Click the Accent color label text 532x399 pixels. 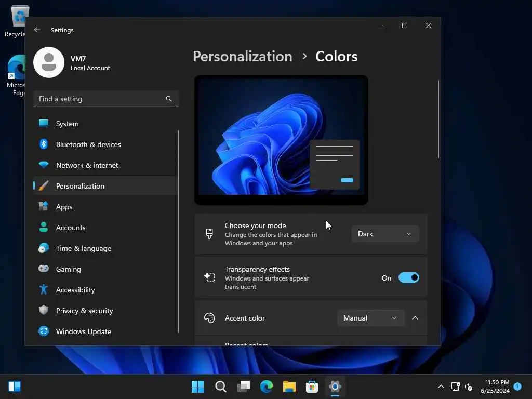[245, 318]
